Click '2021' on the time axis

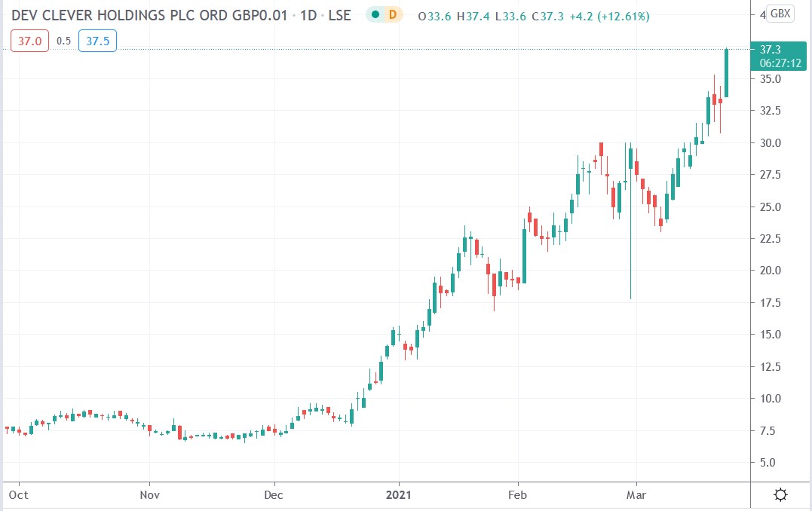coord(398,495)
